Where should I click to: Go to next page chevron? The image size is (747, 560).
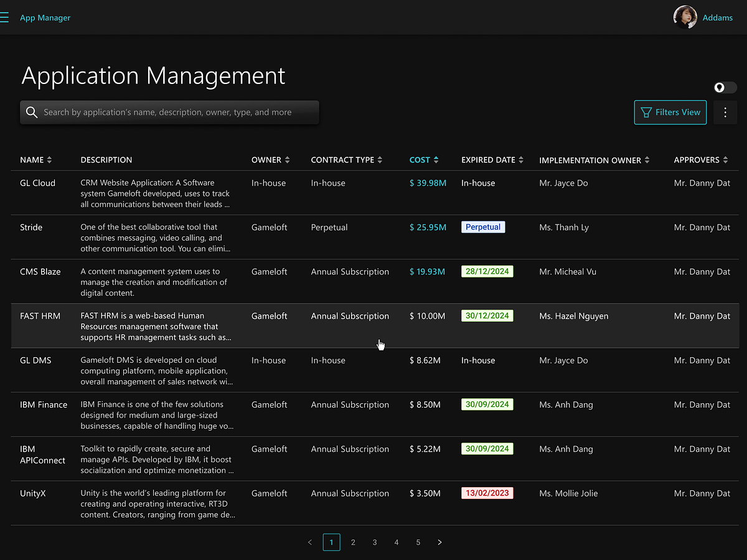tap(439, 543)
